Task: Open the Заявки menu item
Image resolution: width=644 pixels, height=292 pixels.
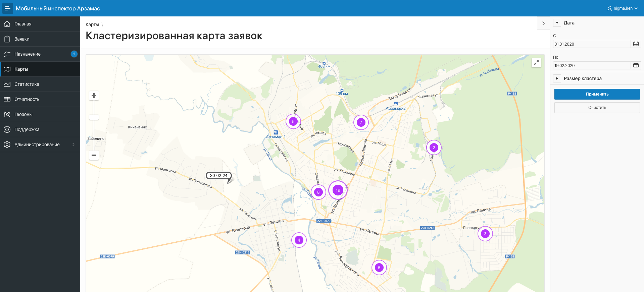Action: (x=40, y=39)
